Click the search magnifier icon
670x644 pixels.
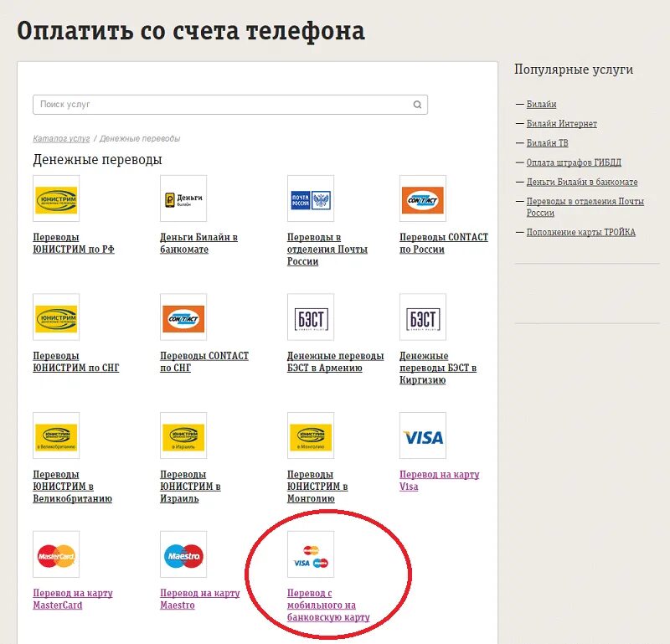pos(417,105)
